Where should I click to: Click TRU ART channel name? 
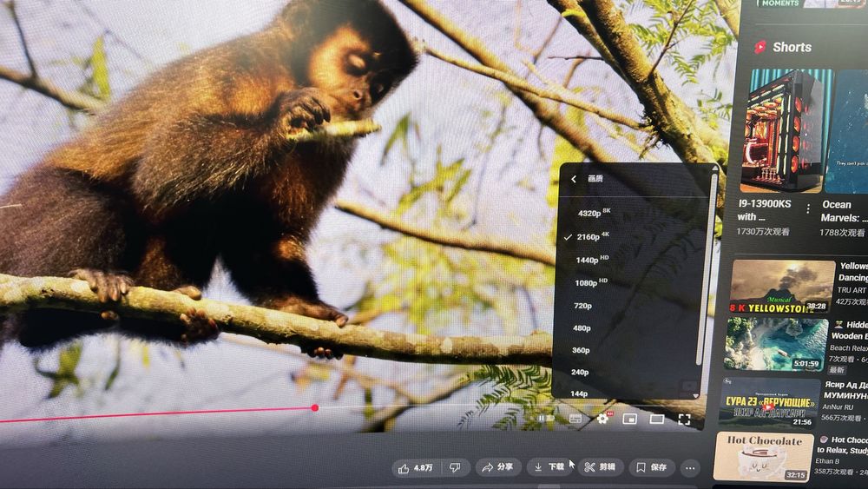[x=852, y=289]
